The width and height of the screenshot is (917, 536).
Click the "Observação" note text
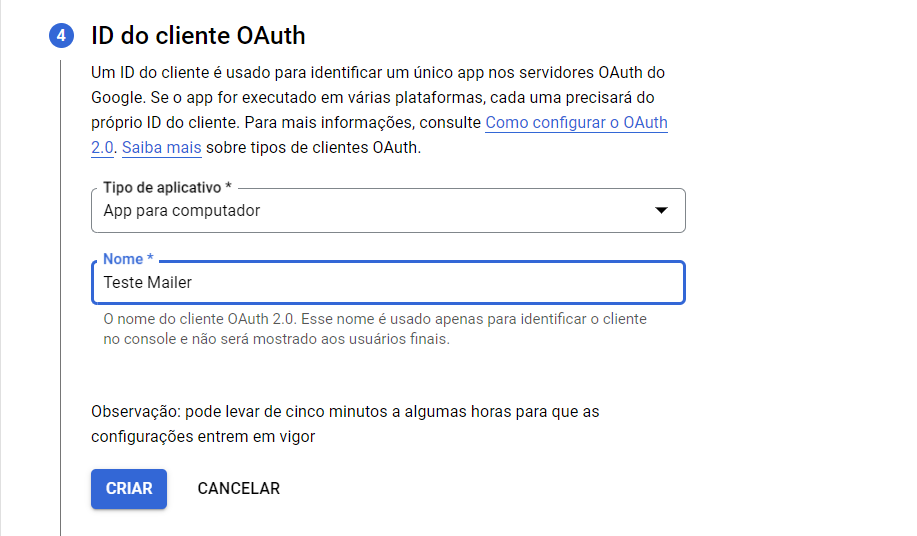345,411
